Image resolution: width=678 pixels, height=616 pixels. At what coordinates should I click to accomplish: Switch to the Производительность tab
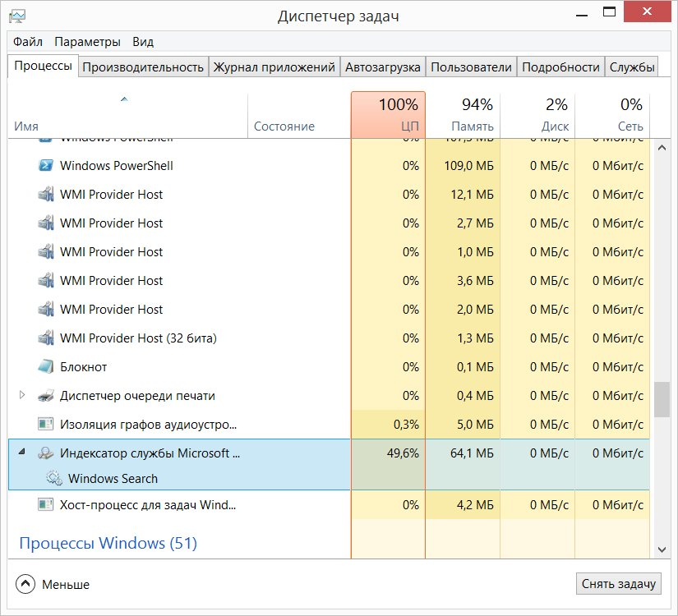click(143, 67)
